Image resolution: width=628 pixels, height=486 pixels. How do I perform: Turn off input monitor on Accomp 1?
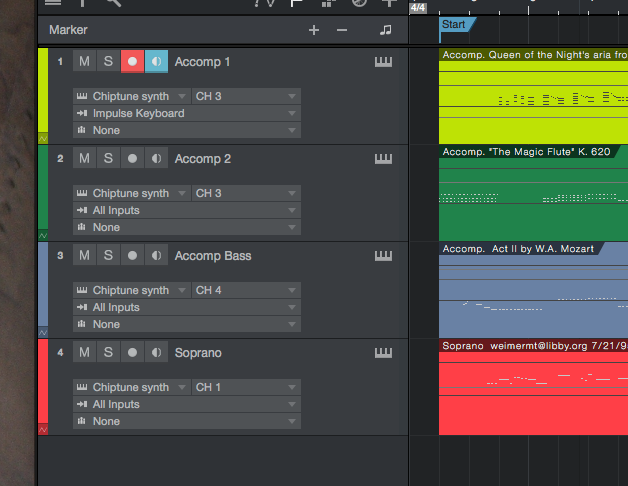156,61
